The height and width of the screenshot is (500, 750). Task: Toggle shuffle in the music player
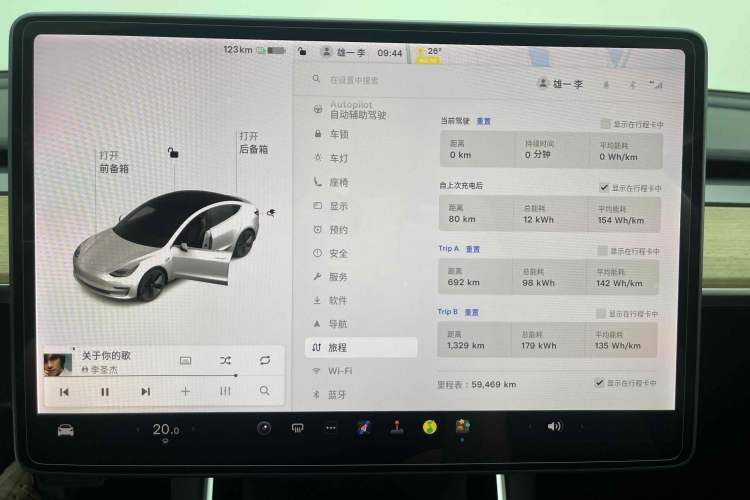point(225,360)
